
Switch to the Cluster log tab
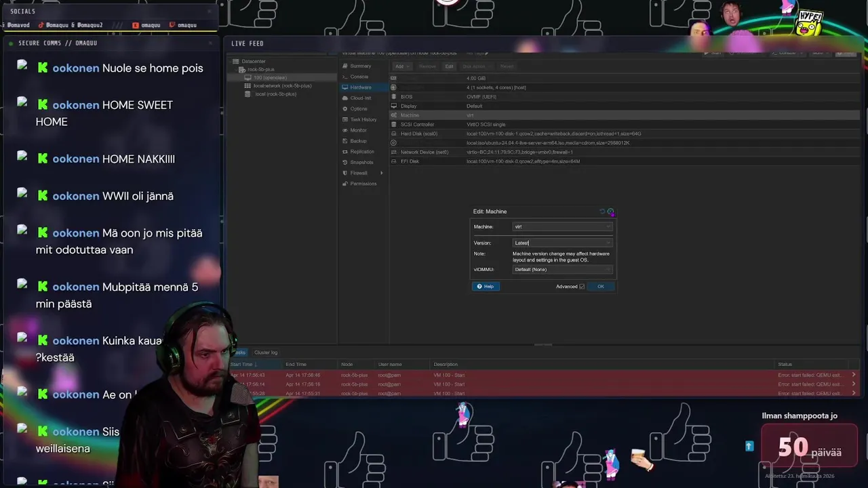click(x=266, y=352)
